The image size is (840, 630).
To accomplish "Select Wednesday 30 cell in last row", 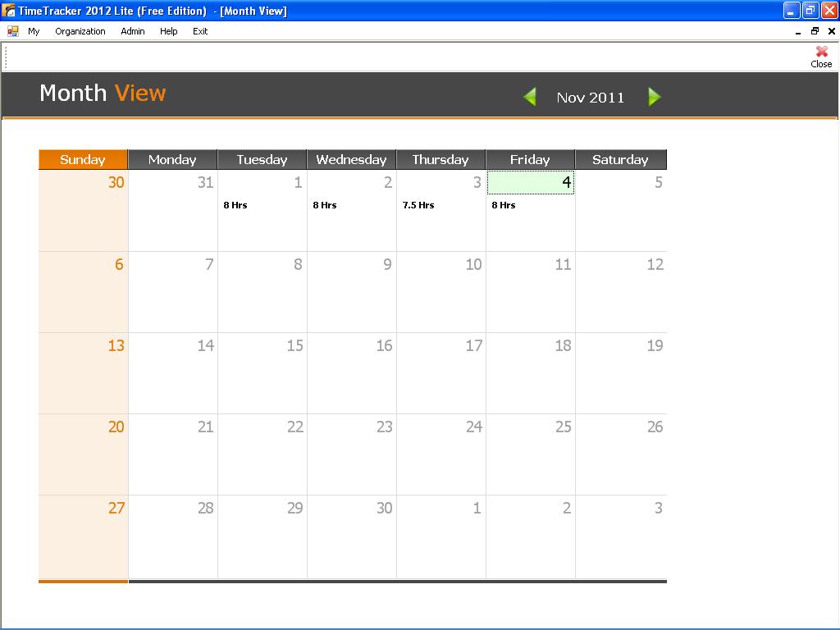I will click(352, 536).
